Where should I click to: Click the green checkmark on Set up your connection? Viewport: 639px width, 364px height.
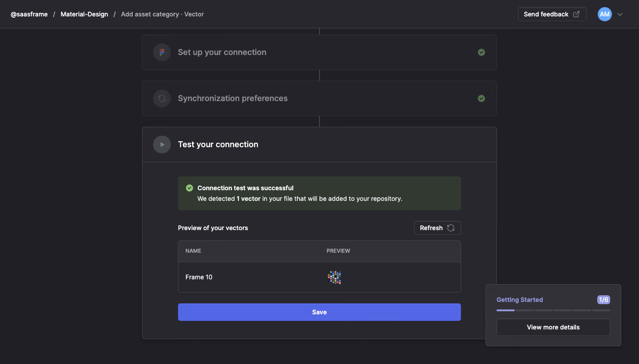coord(481,52)
